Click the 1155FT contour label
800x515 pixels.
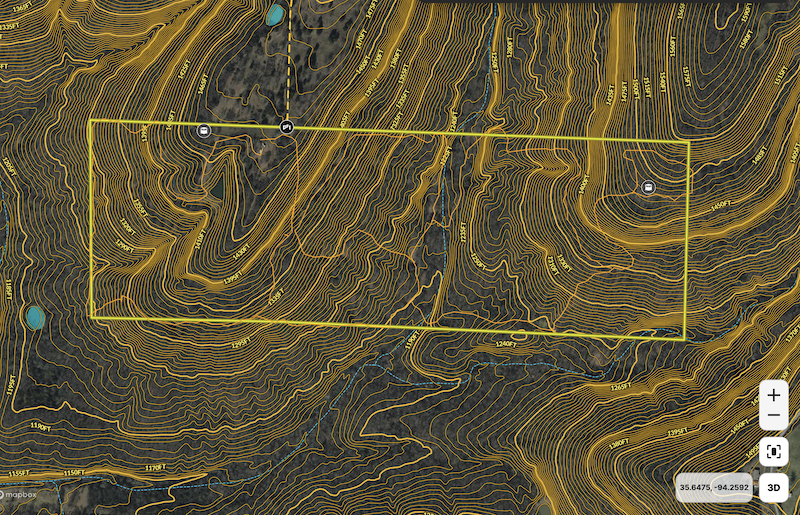tap(18, 472)
